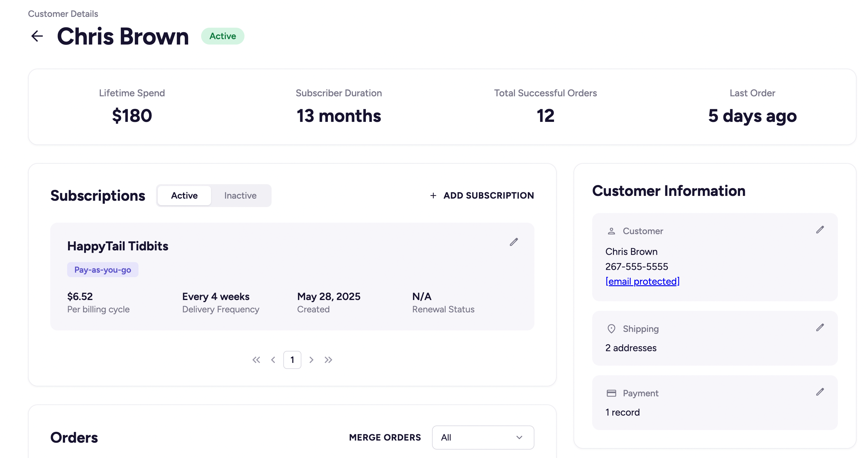
Task: Click the Payment credit card icon
Action: coord(611,393)
